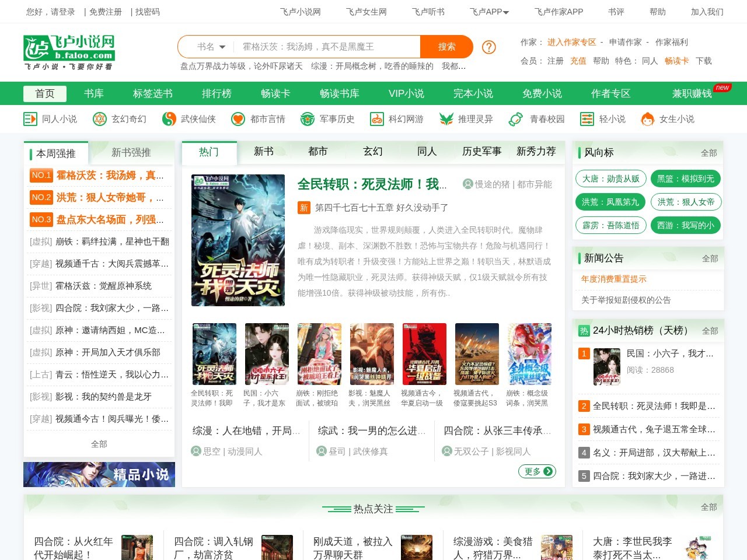Open the help question-mark icon beside search
747x560 pixels.
click(488, 47)
